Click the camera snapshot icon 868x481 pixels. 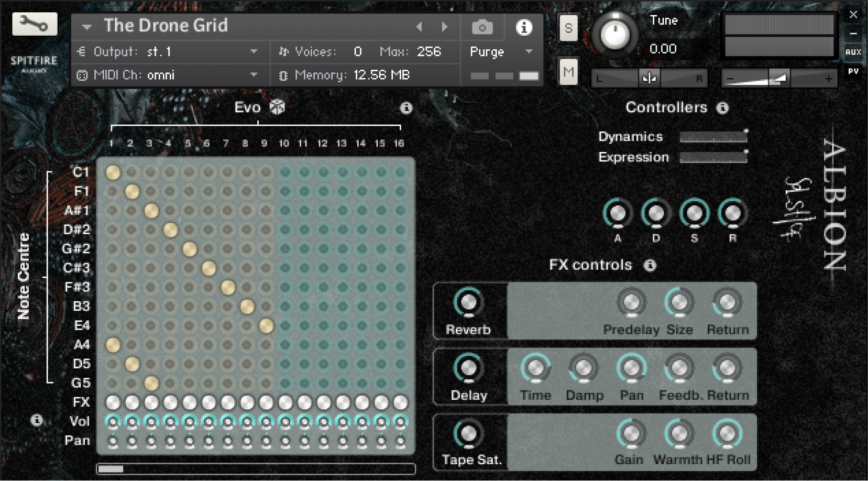click(x=482, y=27)
